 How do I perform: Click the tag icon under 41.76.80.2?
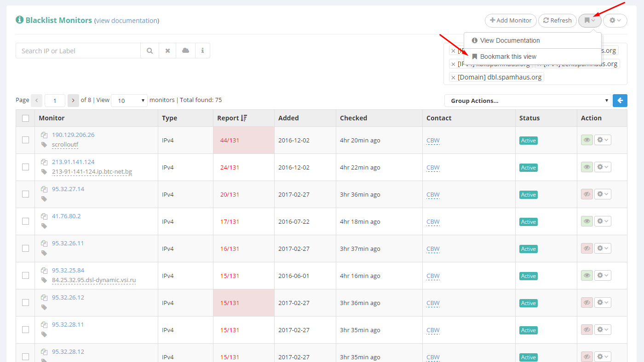coord(44,226)
